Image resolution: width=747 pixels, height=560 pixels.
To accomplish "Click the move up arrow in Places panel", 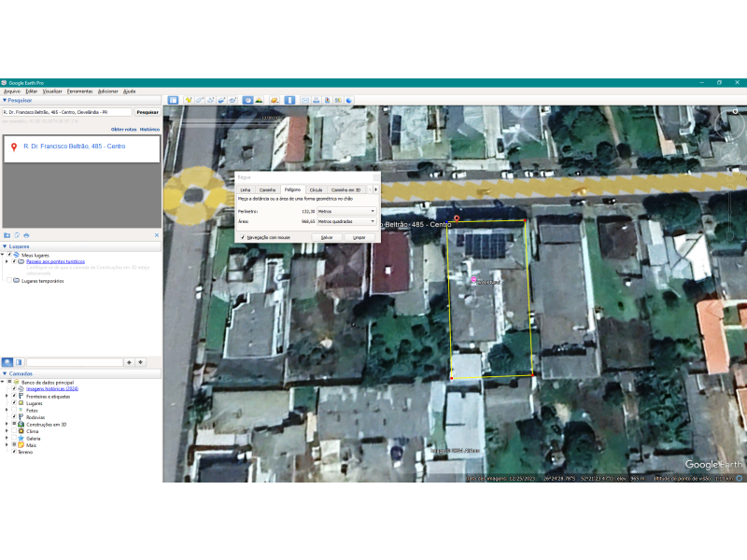I will [x=129, y=362].
